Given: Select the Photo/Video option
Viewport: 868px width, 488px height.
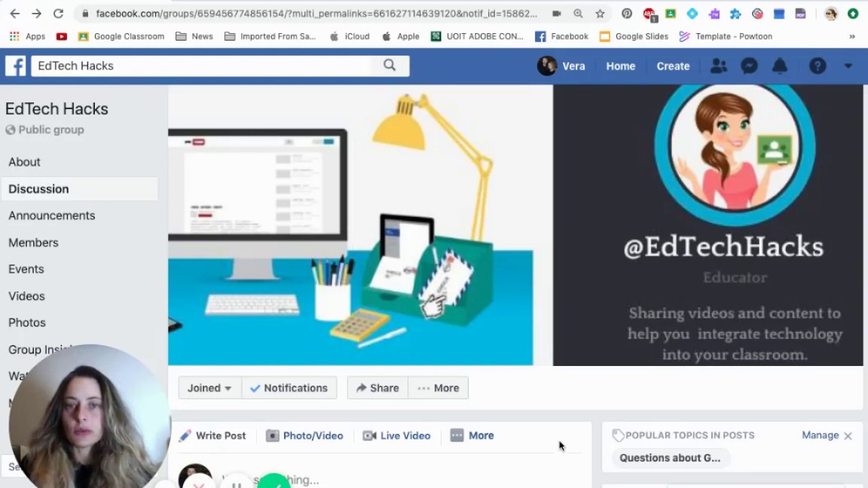Looking at the screenshot, I should tap(304, 436).
